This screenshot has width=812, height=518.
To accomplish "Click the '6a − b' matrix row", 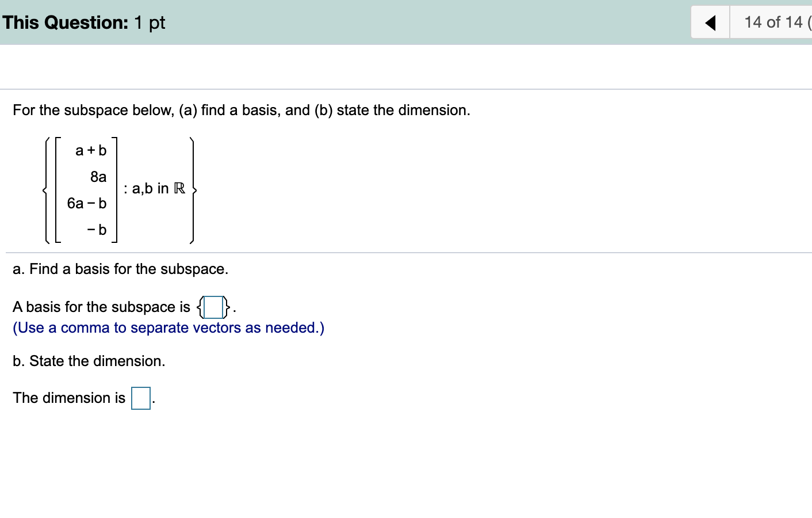I will click(87, 203).
